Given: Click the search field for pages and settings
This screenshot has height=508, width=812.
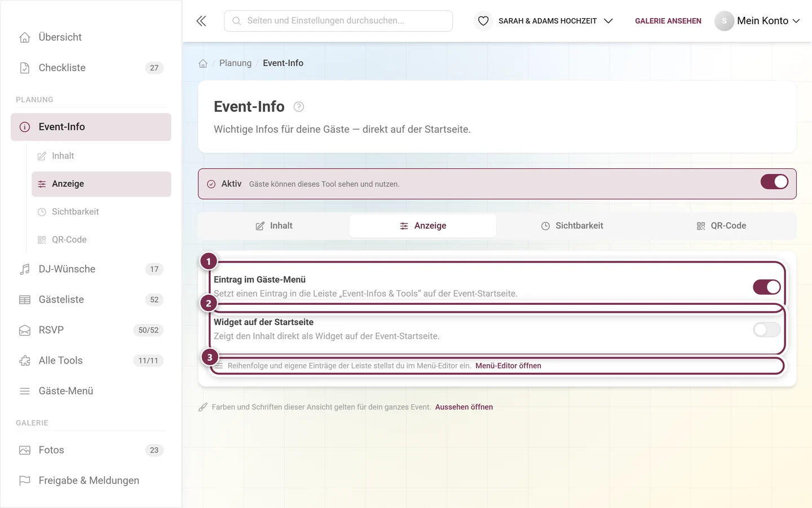Looking at the screenshot, I should point(338,21).
